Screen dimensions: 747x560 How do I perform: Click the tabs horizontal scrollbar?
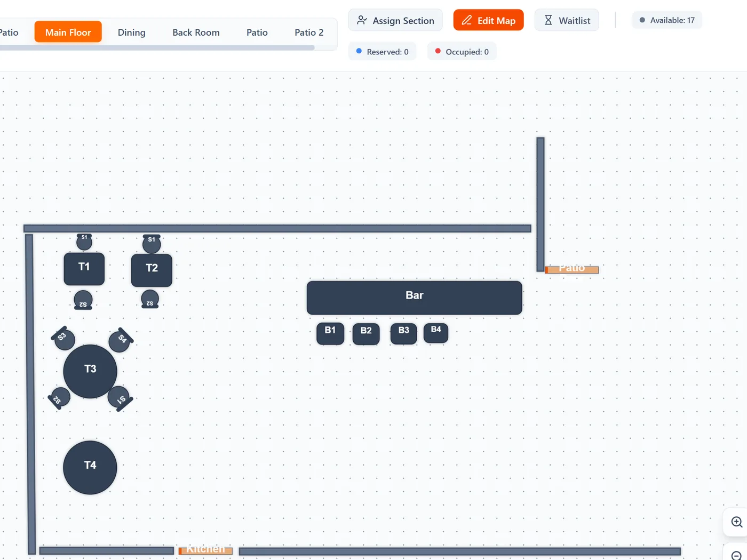(x=157, y=48)
